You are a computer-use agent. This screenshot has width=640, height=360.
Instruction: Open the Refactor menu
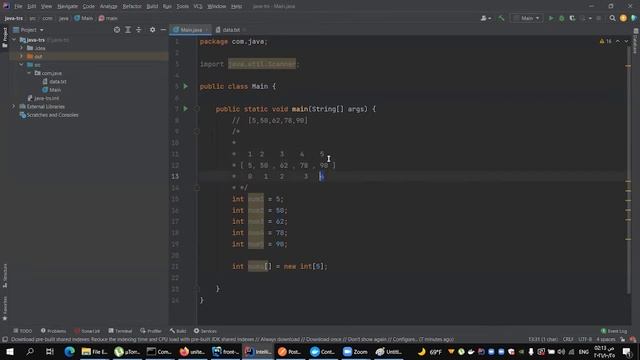[x=132, y=6]
